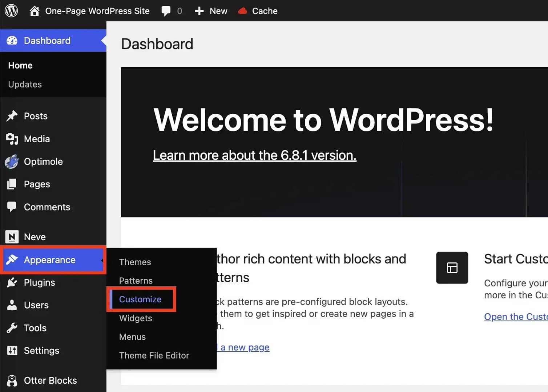This screenshot has height=392, width=548.
Task: Select Appearance in the sidebar
Action: 53,260
